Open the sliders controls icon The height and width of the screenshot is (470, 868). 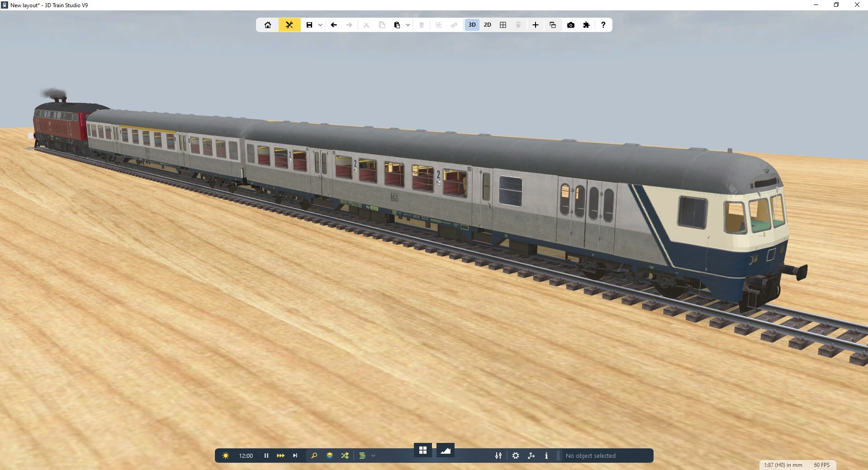(x=498, y=456)
